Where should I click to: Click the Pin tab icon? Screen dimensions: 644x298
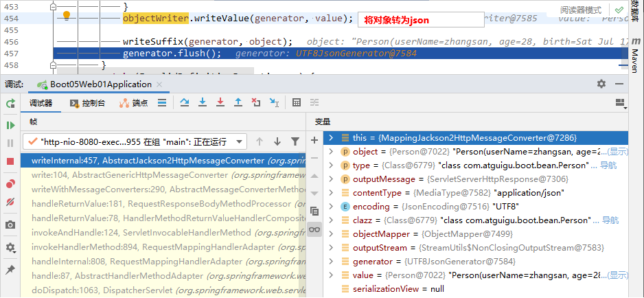(10, 270)
